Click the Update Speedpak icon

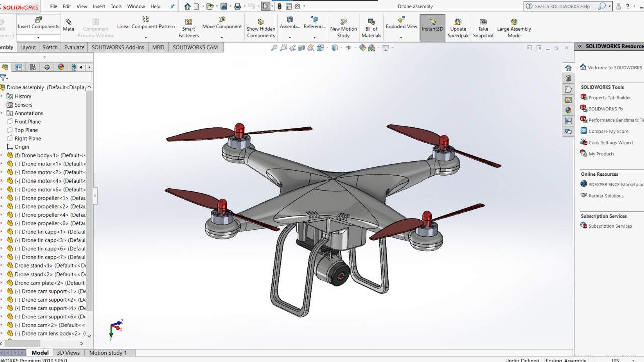[x=458, y=28]
